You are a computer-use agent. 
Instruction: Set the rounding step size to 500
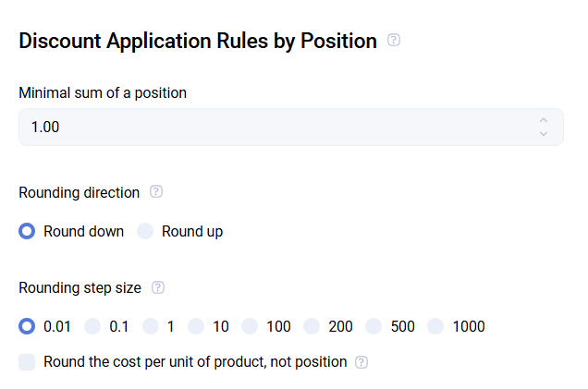click(374, 326)
